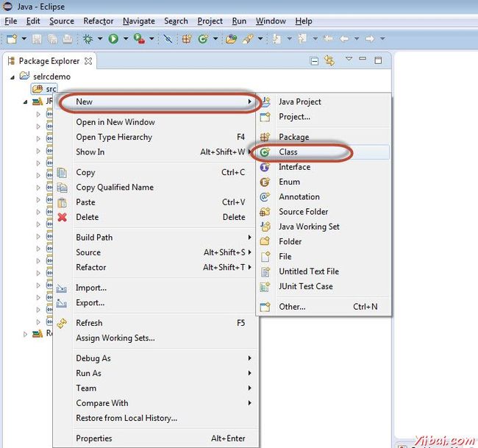Collapse All in Package Explorer
The height and width of the screenshot is (448, 478).
[314, 61]
